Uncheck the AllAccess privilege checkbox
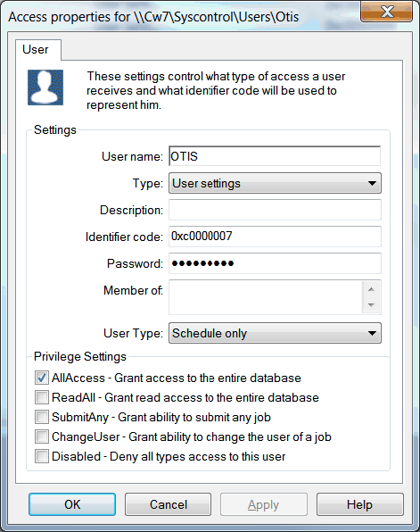This screenshot has width=420, height=532. click(42, 378)
